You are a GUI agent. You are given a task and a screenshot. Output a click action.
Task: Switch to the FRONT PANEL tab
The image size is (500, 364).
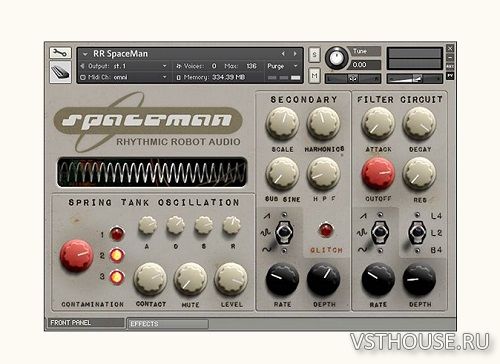pyautogui.click(x=85, y=323)
